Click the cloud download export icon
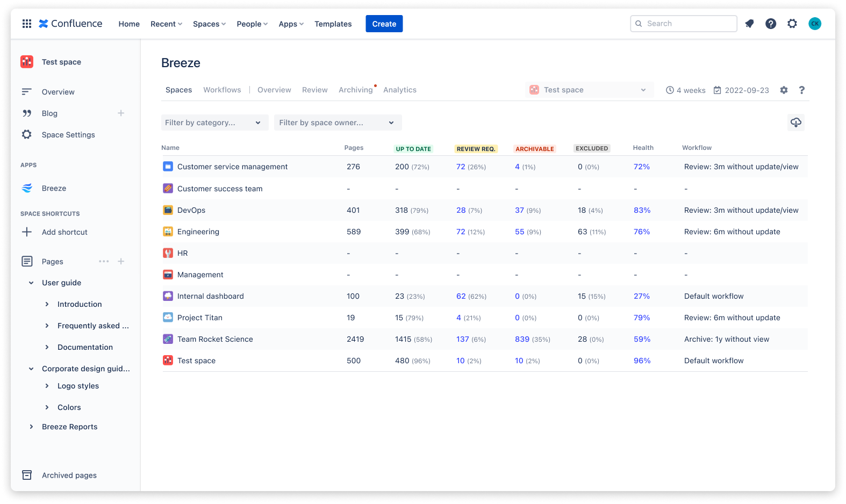The image size is (846, 504). coord(796,123)
